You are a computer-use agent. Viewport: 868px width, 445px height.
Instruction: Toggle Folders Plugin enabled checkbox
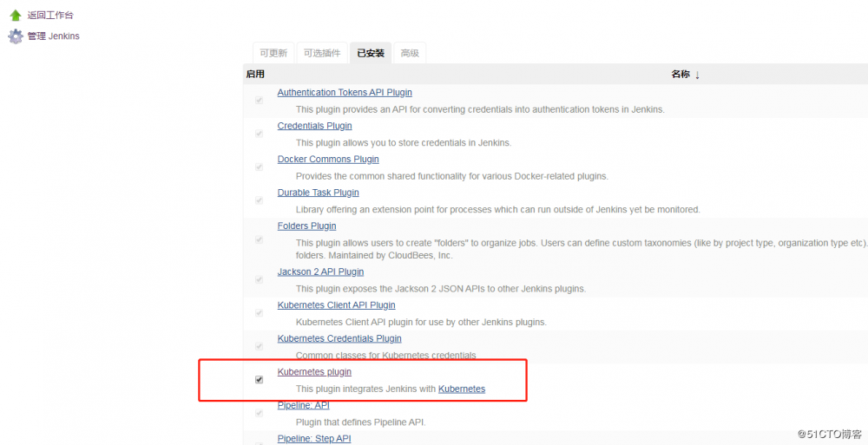coord(259,239)
